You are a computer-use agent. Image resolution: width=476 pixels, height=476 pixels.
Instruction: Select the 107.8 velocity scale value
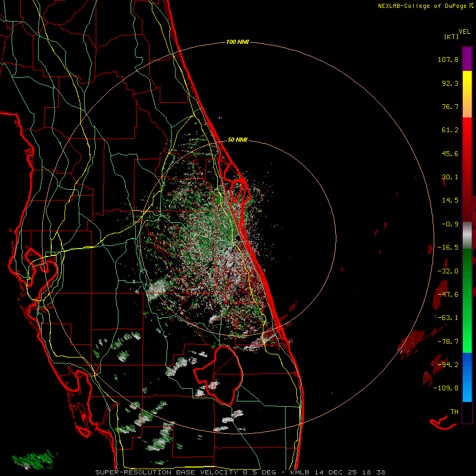[x=448, y=59]
